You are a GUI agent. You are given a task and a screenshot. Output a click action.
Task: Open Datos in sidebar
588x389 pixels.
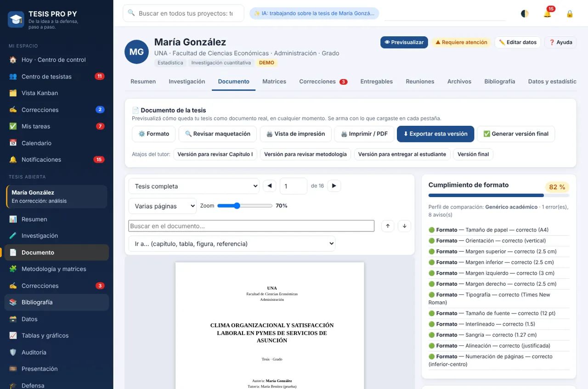coord(57,319)
